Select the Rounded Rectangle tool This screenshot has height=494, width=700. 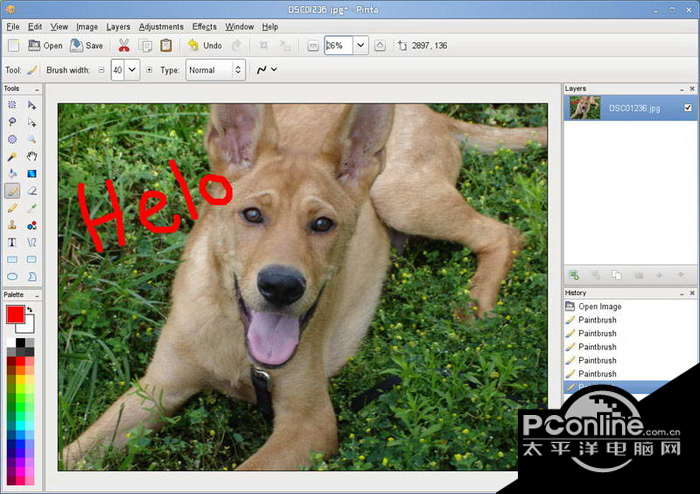coord(32,259)
